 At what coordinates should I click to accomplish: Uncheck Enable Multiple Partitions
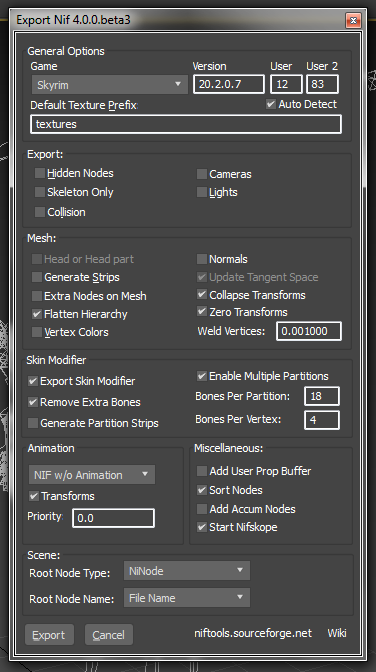[202, 376]
